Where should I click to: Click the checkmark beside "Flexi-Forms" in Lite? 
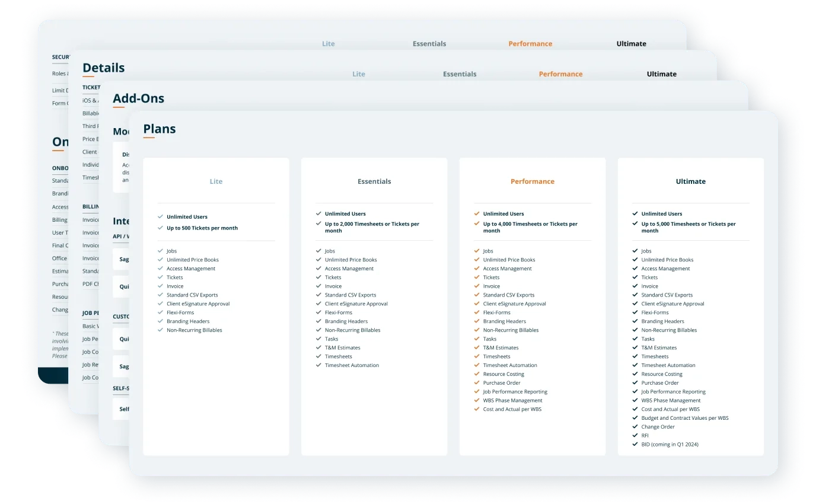pyautogui.click(x=160, y=312)
